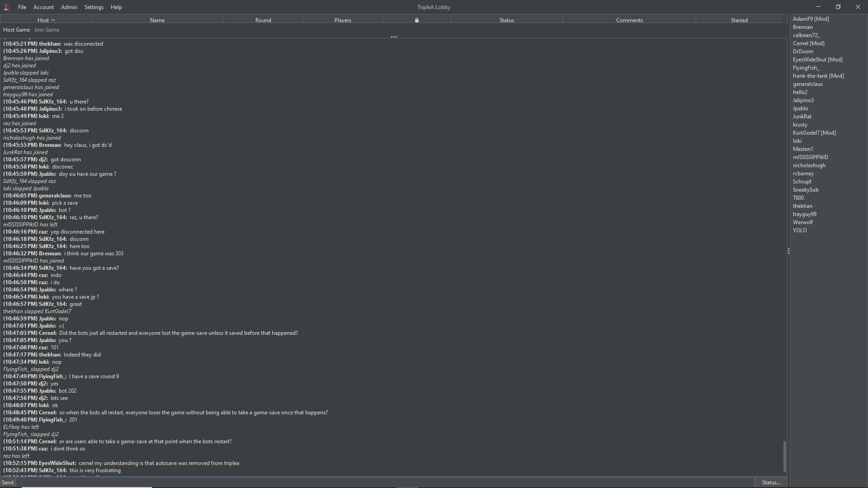
Task: Select generalclaus in the player list
Action: [x=807, y=84]
